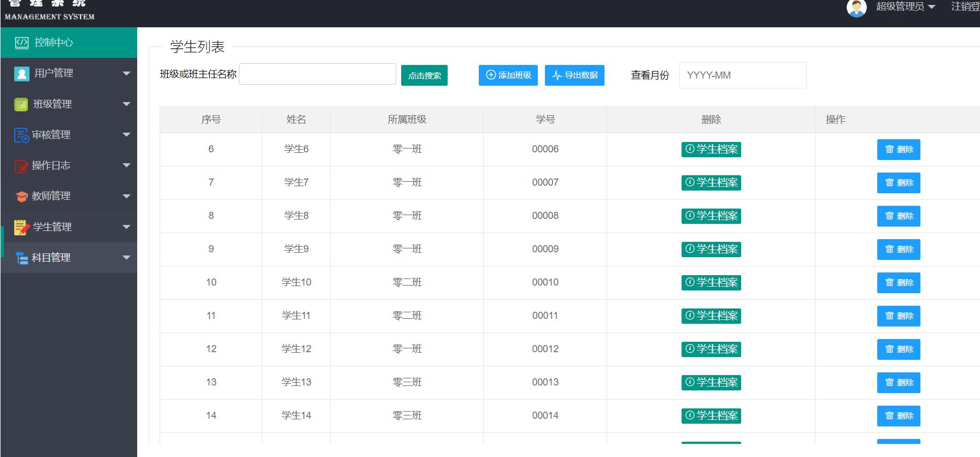
Task: Click info icon of 学生8 档案
Action: click(690, 215)
